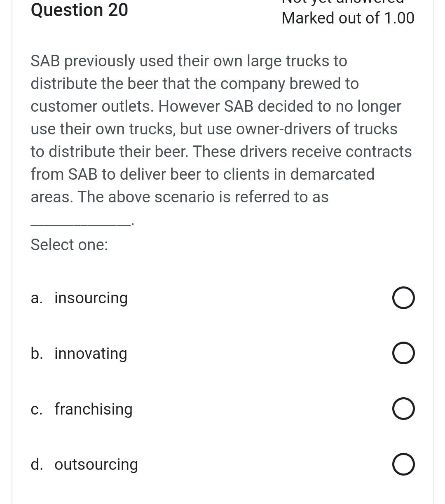Click the Marked out of 1.00 label
The width and height of the screenshot is (445, 504).
(348, 18)
